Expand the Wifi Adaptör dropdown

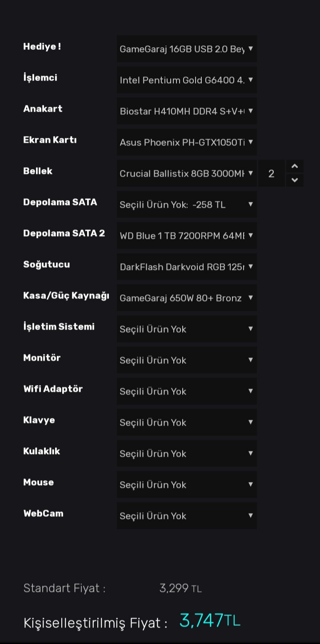pyautogui.click(x=186, y=391)
